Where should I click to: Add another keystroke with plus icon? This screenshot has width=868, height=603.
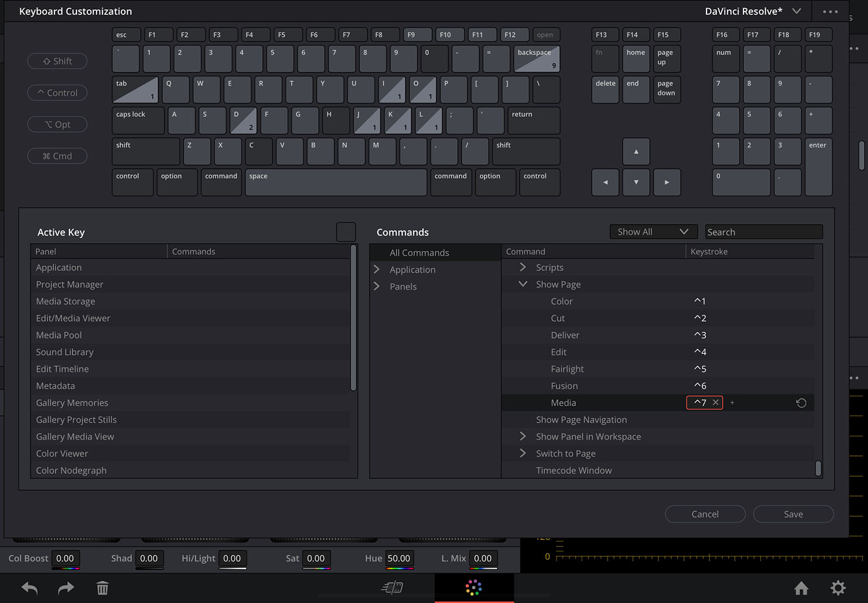[732, 403]
